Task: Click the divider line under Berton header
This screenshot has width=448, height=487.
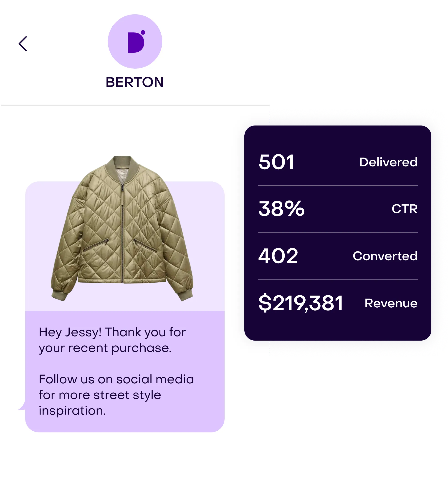Action: tap(135, 105)
